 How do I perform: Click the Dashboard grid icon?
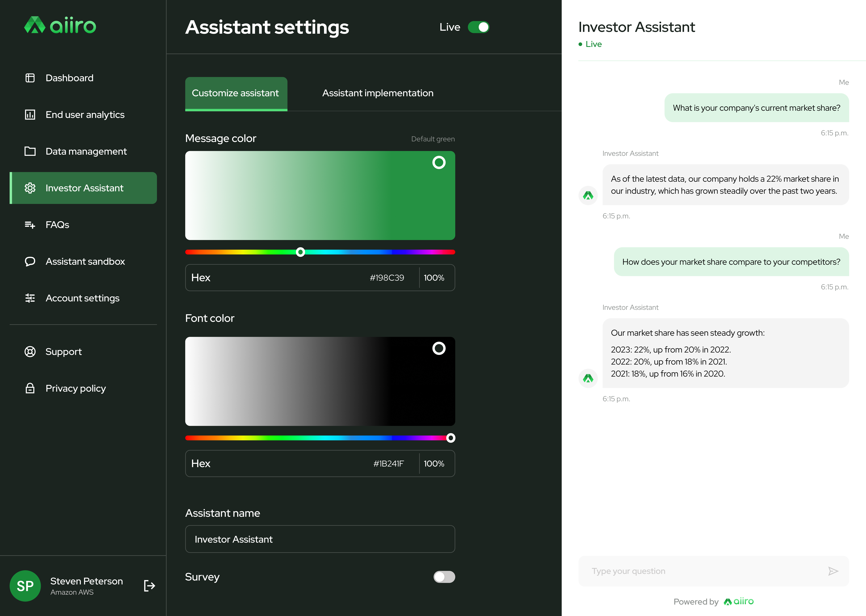tap(30, 78)
